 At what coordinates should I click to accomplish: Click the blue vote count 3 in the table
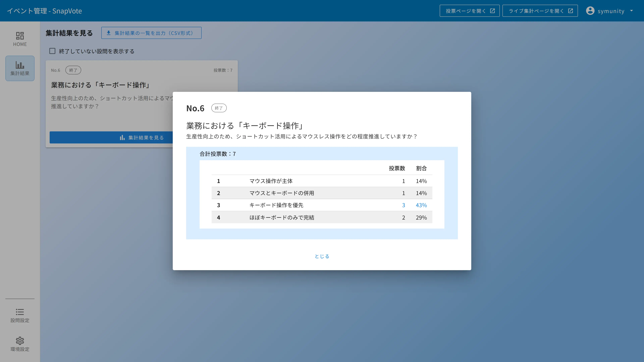404,205
